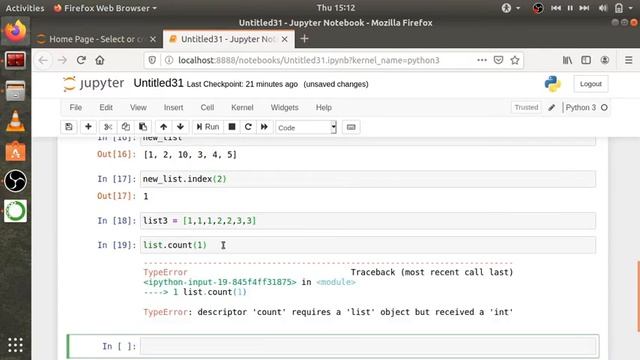Open VLC media player from the dock
This screenshot has width=640, height=360.
16,121
